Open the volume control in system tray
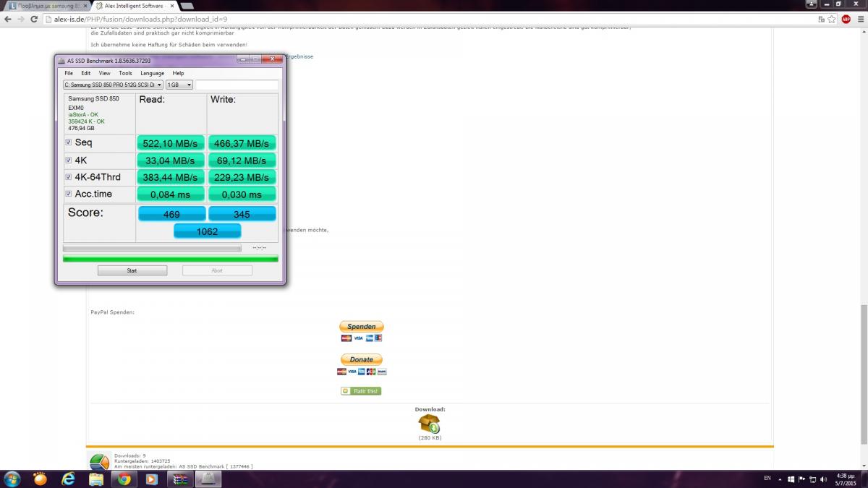The height and width of the screenshot is (488, 868). 825,479
